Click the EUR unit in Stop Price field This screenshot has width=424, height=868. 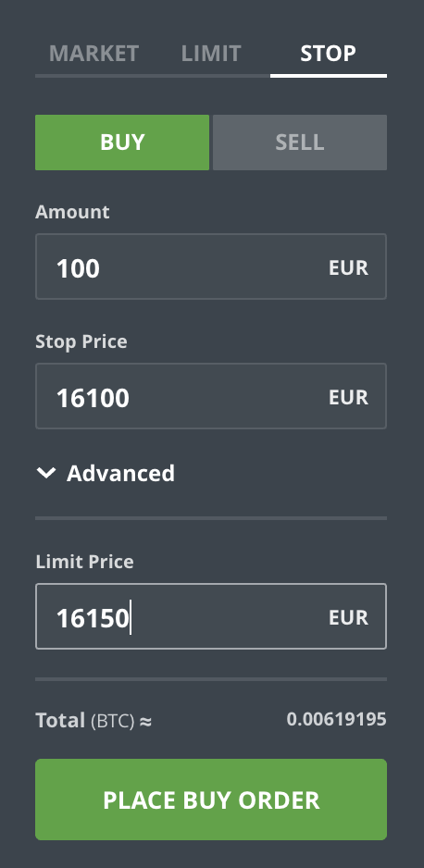click(349, 397)
